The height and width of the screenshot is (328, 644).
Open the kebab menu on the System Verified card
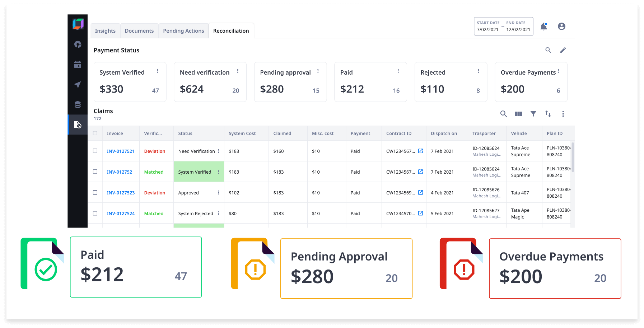pyautogui.click(x=158, y=71)
